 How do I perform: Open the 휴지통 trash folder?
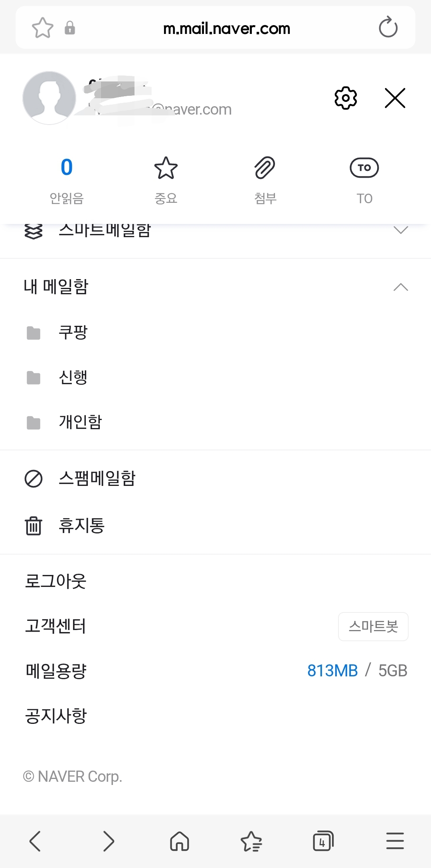click(x=81, y=525)
